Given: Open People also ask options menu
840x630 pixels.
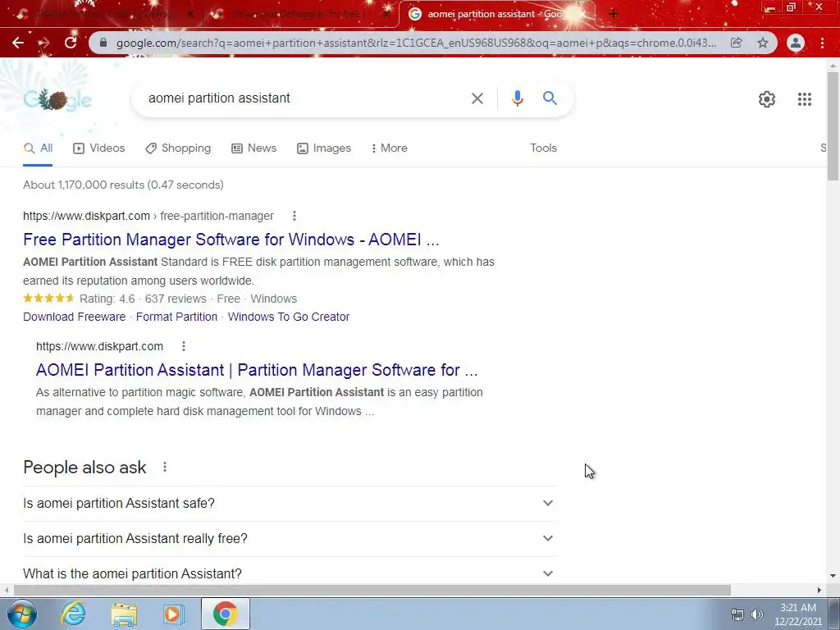Looking at the screenshot, I should (x=165, y=467).
